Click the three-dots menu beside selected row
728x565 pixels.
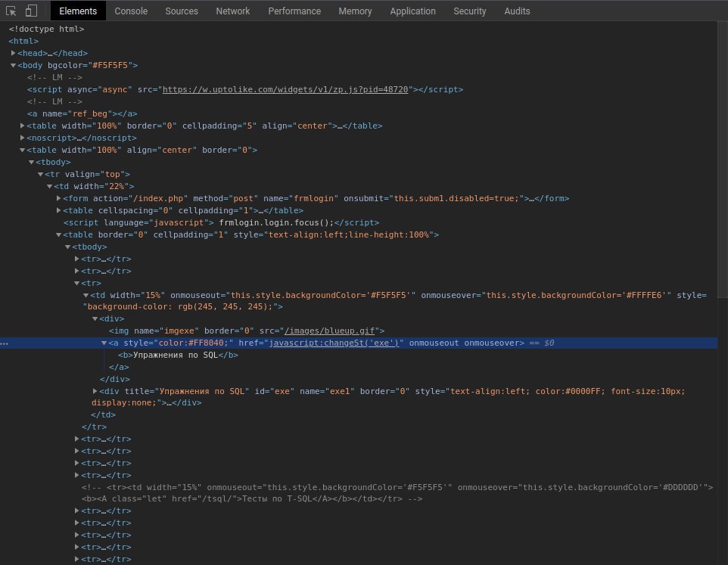point(5,343)
